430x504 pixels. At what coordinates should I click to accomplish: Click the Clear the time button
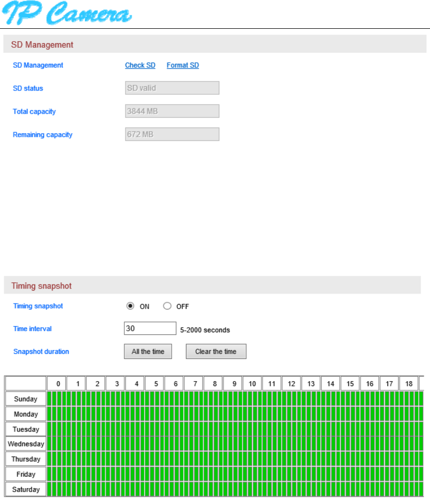coord(216,351)
